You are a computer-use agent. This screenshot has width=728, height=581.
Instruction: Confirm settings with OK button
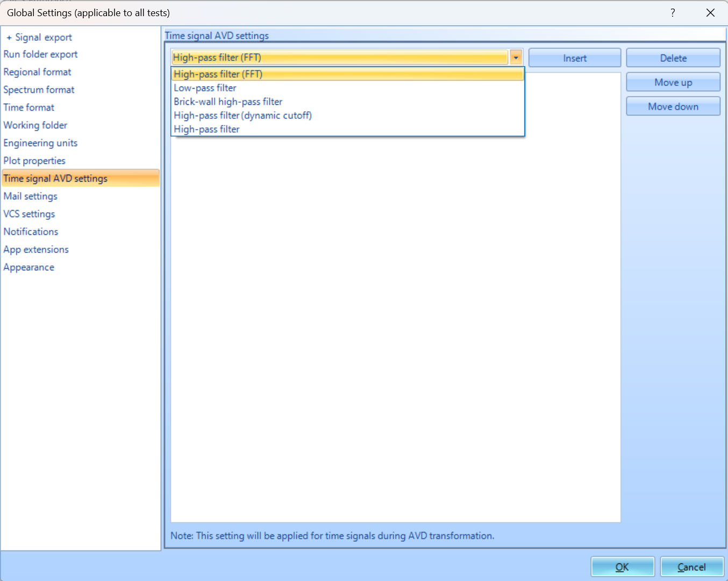click(622, 567)
